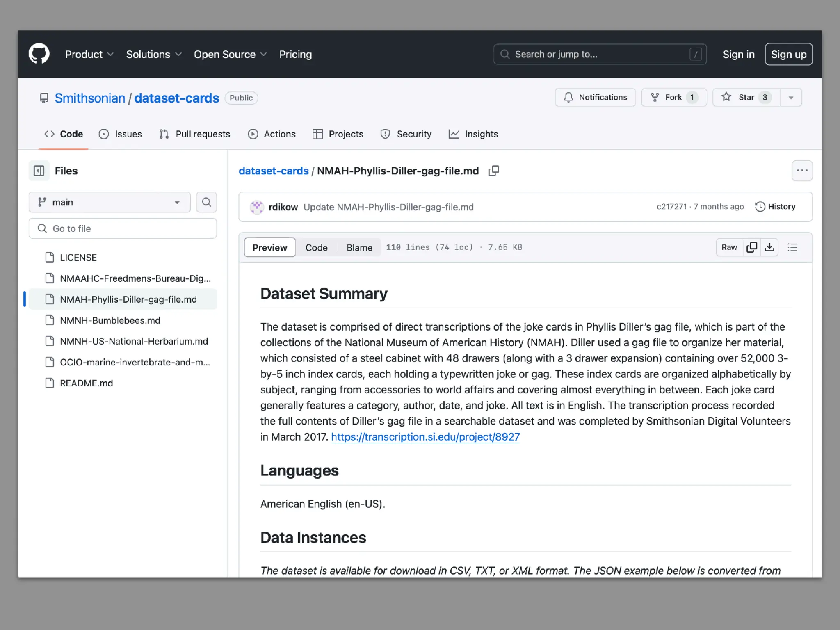Image resolution: width=840 pixels, height=630 pixels.
Task: Click the GitHub logo icon
Action: click(x=39, y=54)
